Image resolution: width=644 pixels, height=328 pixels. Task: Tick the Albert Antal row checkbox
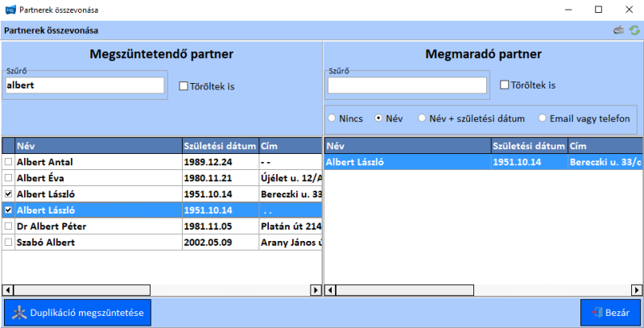pos(8,162)
